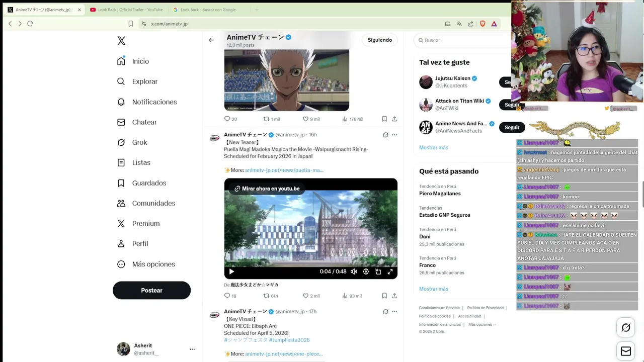Screen dimensions: 644x362
Task: Open more options on One Piece post
Action: pos(394,312)
